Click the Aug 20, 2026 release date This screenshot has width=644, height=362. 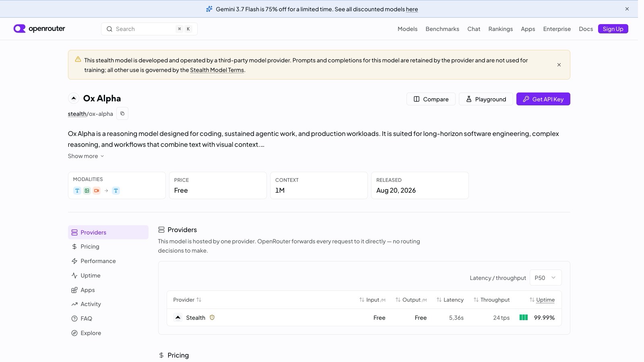(396, 190)
